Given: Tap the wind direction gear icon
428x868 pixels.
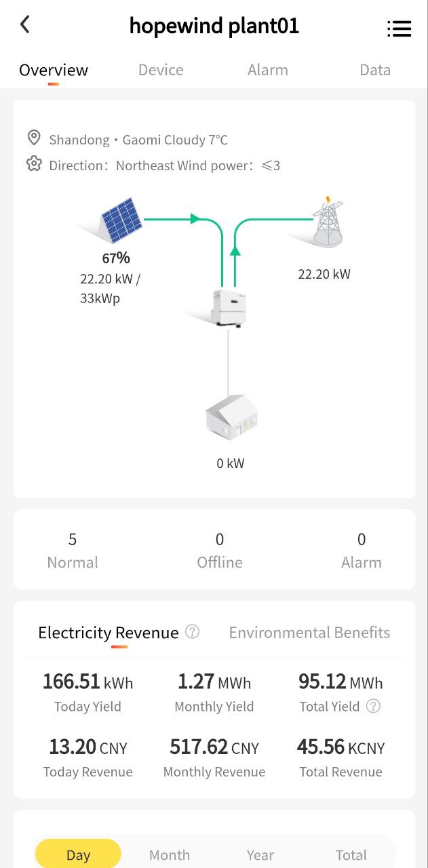Looking at the screenshot, I should click(34, 164).
